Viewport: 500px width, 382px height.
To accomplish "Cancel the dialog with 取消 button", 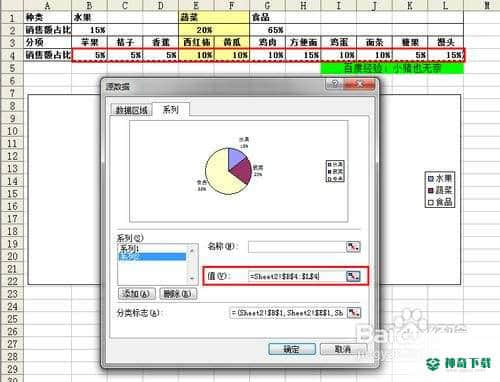I will 343,349.
